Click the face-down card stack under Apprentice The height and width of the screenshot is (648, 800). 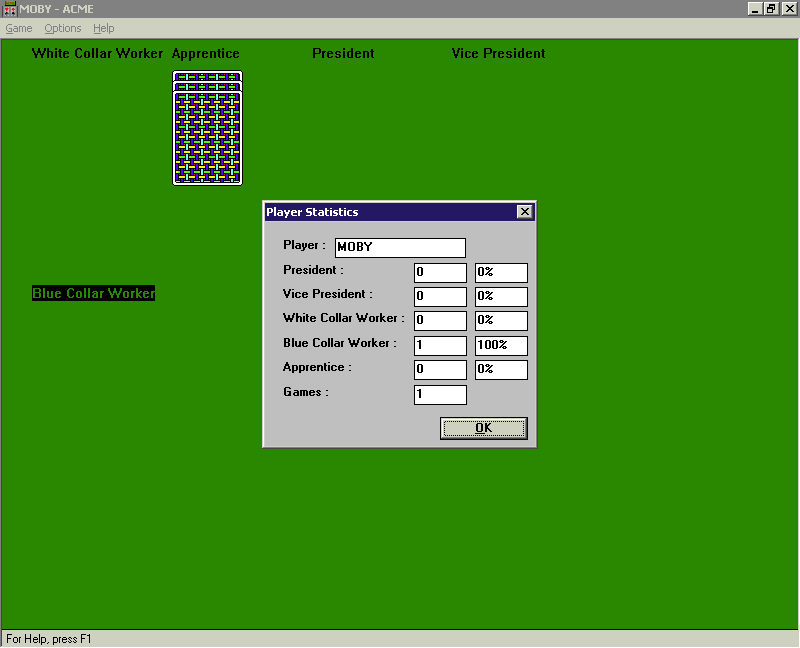tap(207, 130)
